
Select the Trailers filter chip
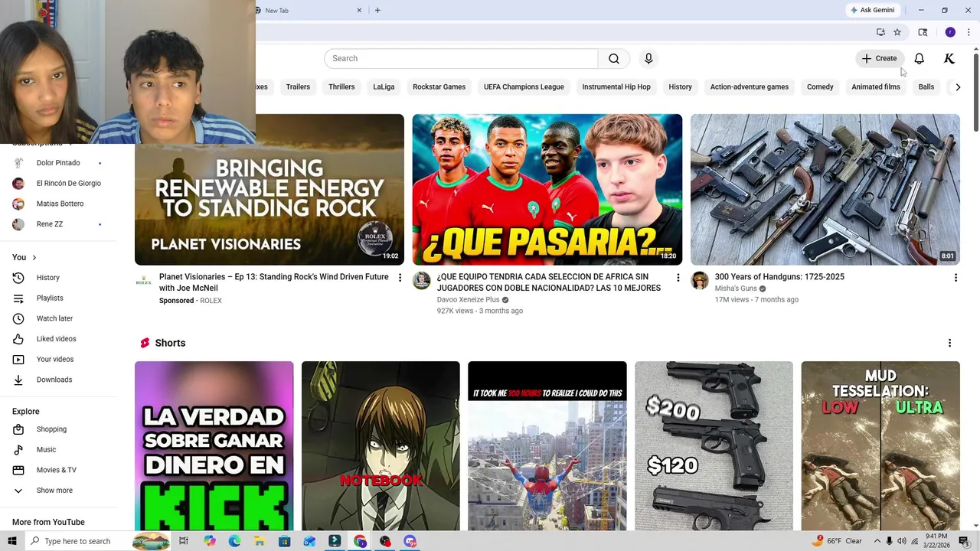pyautogui.click(x=298, y=86)
